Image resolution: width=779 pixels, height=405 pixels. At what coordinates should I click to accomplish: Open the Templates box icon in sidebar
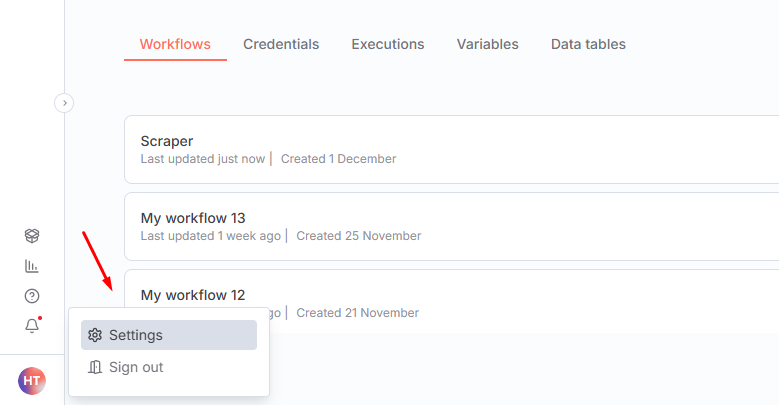pyautogui.click(x=32, y=236)
